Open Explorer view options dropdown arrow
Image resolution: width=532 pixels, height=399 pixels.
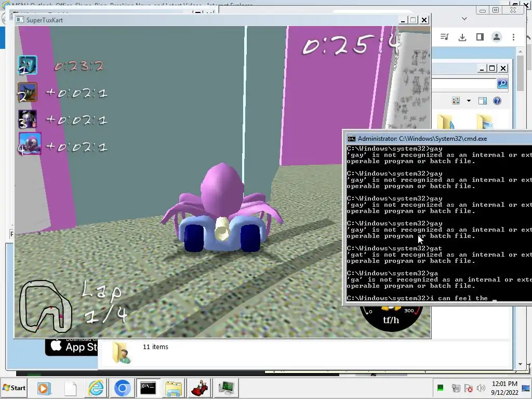point(469,101)
